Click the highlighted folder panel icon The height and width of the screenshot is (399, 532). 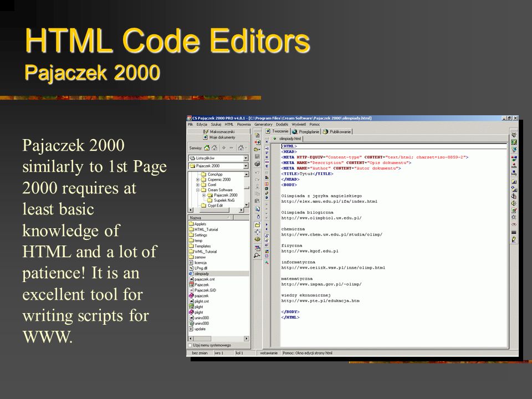[258, 224]
